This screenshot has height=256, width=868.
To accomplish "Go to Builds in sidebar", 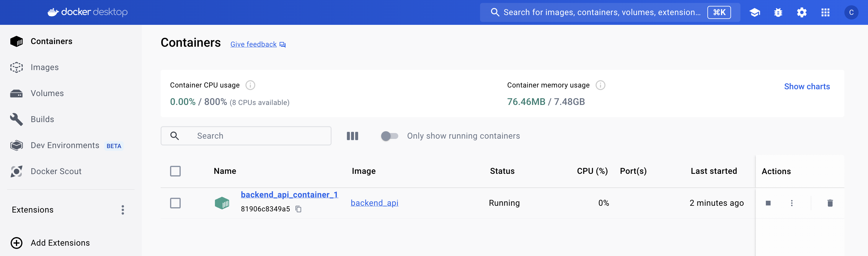I will coord(42,119).
